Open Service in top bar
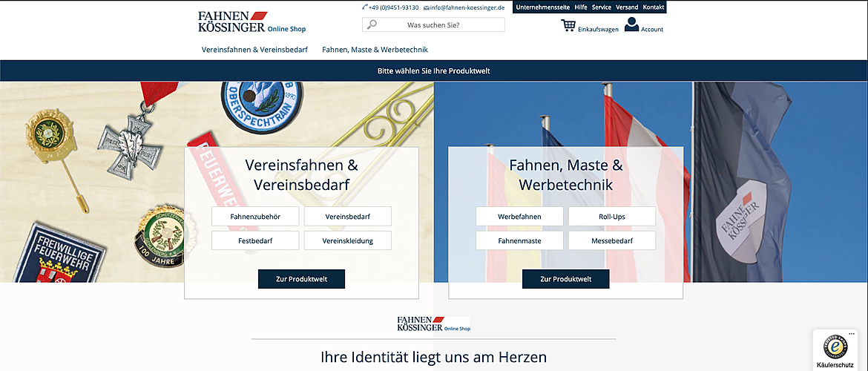 pyautogui.click(x=601, y=7)
